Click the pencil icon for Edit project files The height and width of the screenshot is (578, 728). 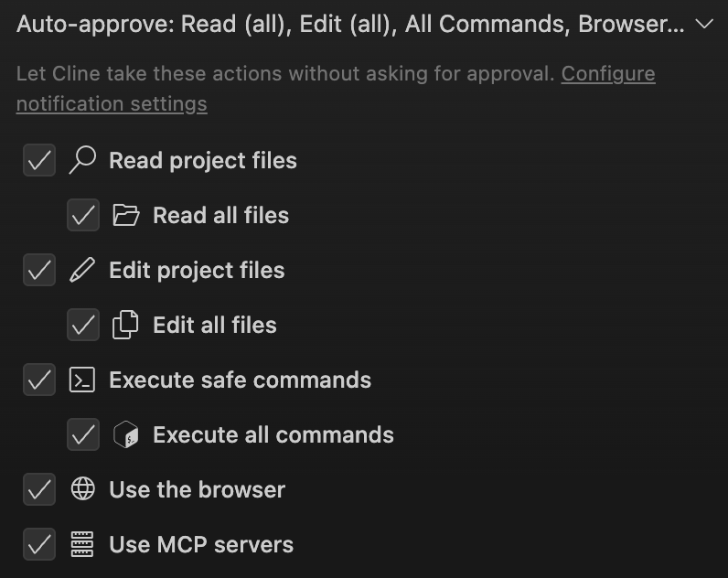[82, 271]
